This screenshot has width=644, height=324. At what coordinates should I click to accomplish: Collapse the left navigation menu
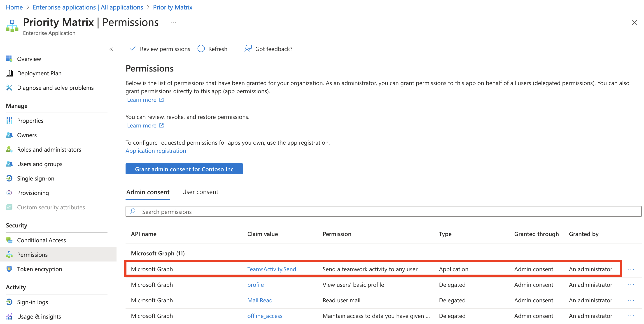coord(111,49)
